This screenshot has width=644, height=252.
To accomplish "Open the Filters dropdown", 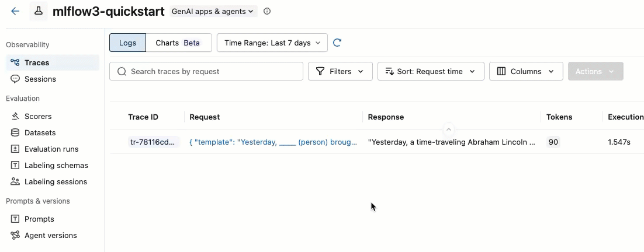I will 340,71.
